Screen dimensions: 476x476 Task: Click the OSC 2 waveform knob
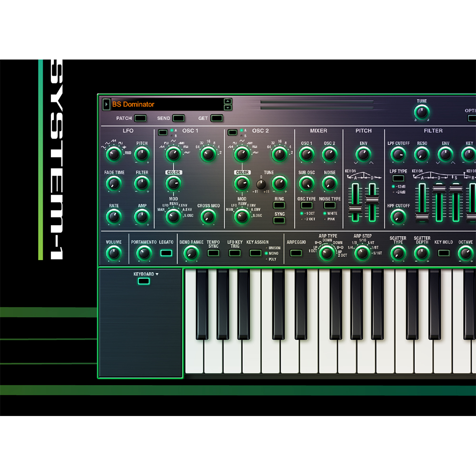click(242, 154)
